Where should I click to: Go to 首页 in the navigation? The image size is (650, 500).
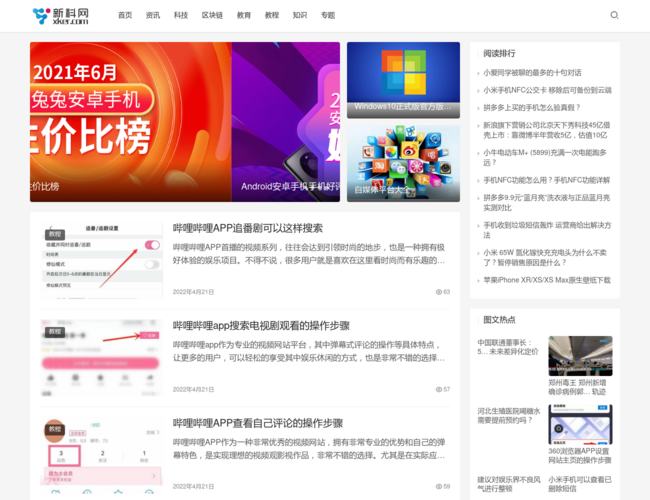point(125,15)
